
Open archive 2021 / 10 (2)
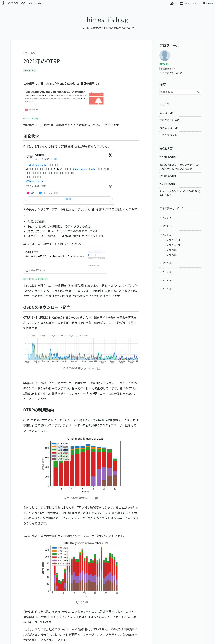(172, 245)
